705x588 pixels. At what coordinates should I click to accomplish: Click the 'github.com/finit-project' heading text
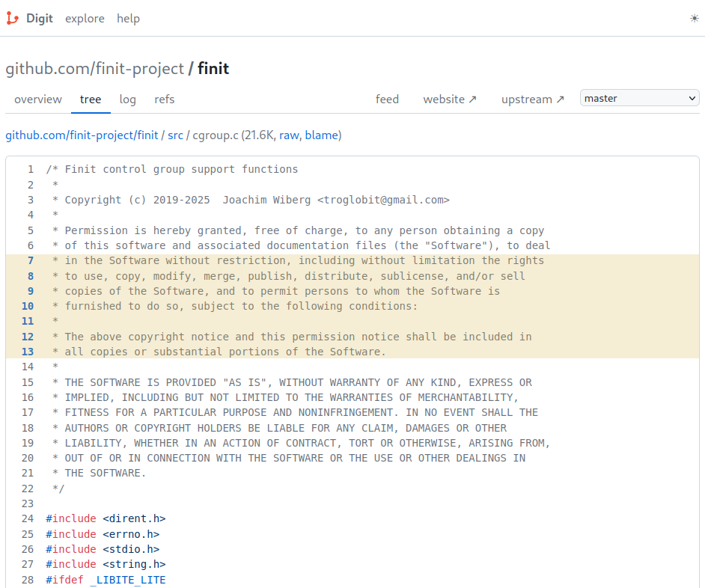95,69
